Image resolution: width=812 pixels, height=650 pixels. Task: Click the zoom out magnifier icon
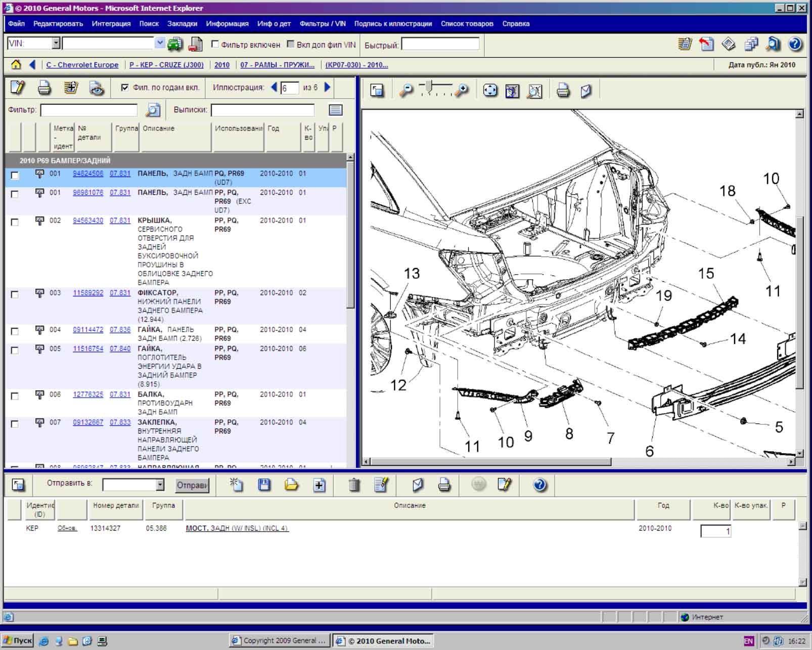pos(405,91)
